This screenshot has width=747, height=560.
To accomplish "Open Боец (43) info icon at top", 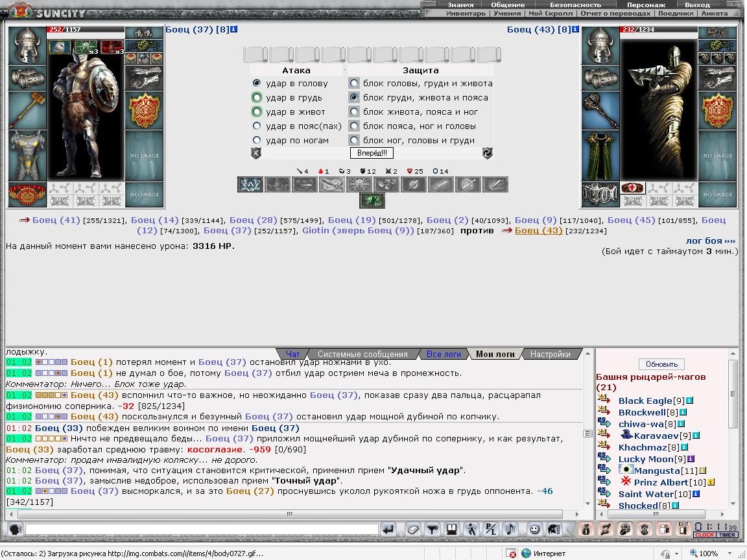I will pyautogui.click(x=575, y=30).
